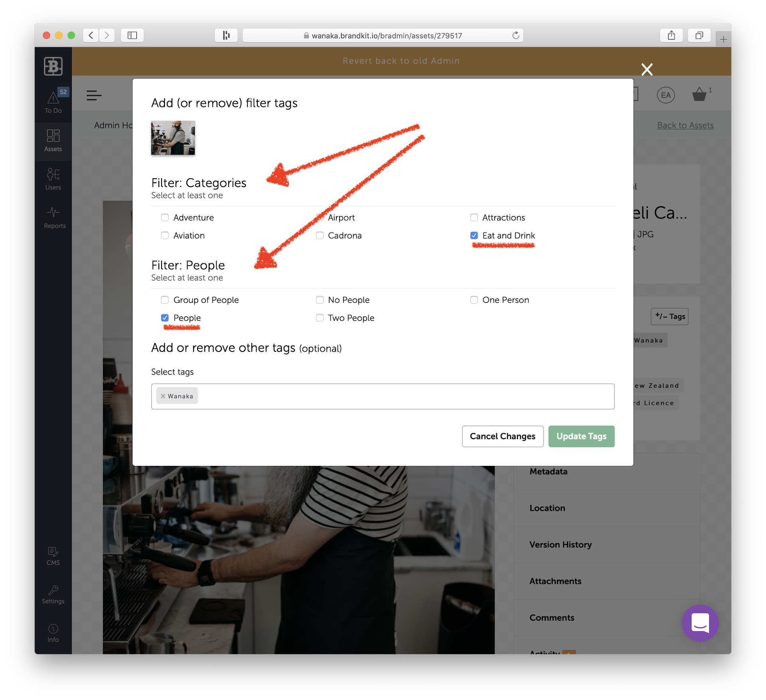The width and height of the screenshot is (766, 700).
Task: Uncheck the Eat and Drink checkbox
Action: pos(474,235)
